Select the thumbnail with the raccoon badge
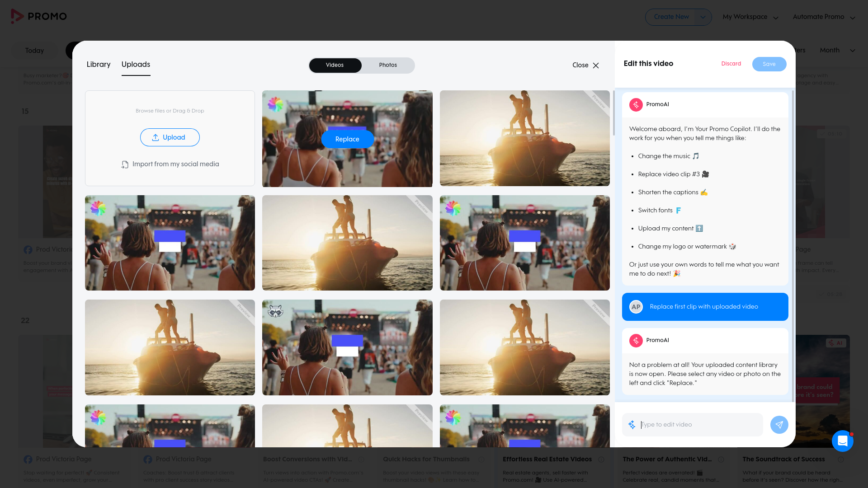The width and height of the screenshot is (868, 488). pos(347,347)
